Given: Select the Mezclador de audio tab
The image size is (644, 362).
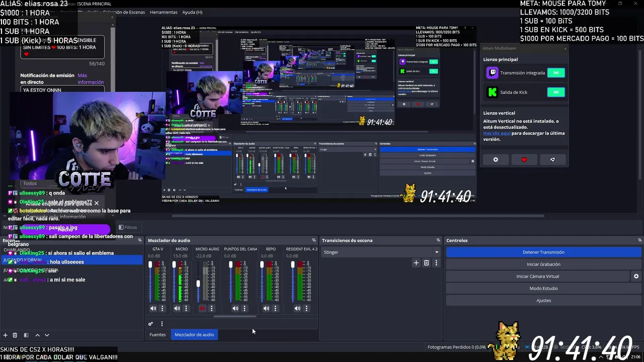Looking at the screenshot, I should coord(194,334).
